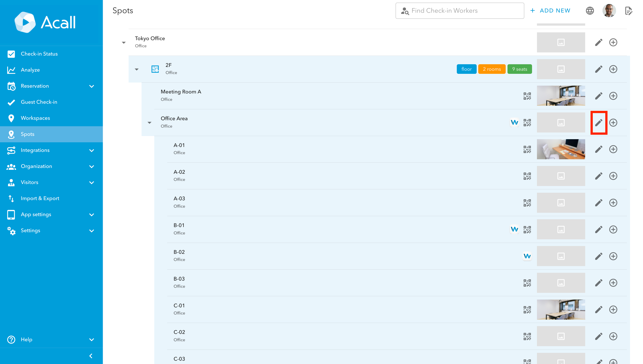Edit seat A-01
643x364 pixels.
[599, 149]
